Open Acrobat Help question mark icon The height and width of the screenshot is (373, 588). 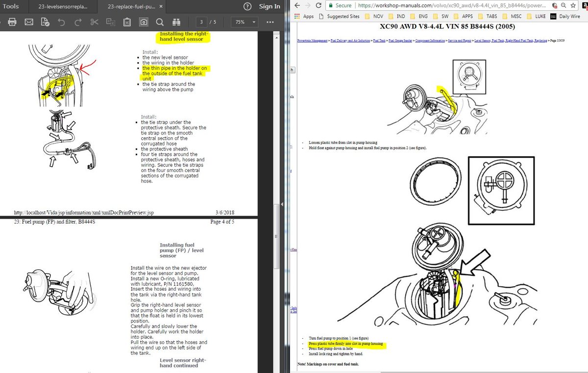247,6
